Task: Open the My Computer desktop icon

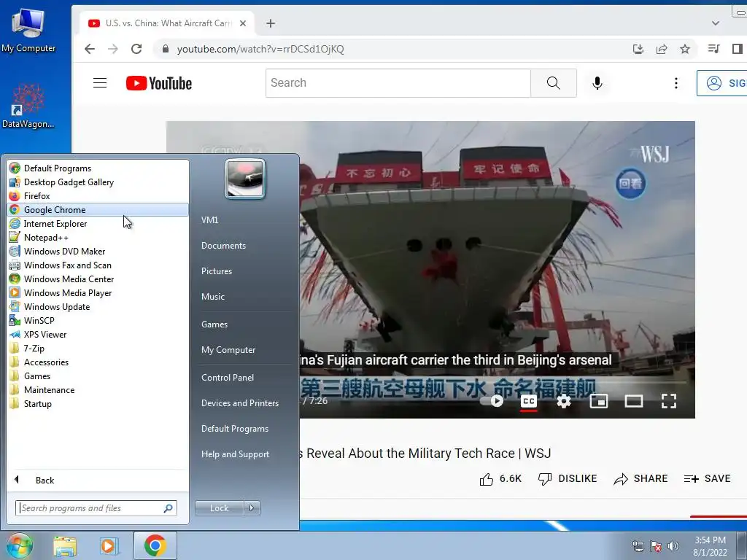Action: (x=28, y=29)
